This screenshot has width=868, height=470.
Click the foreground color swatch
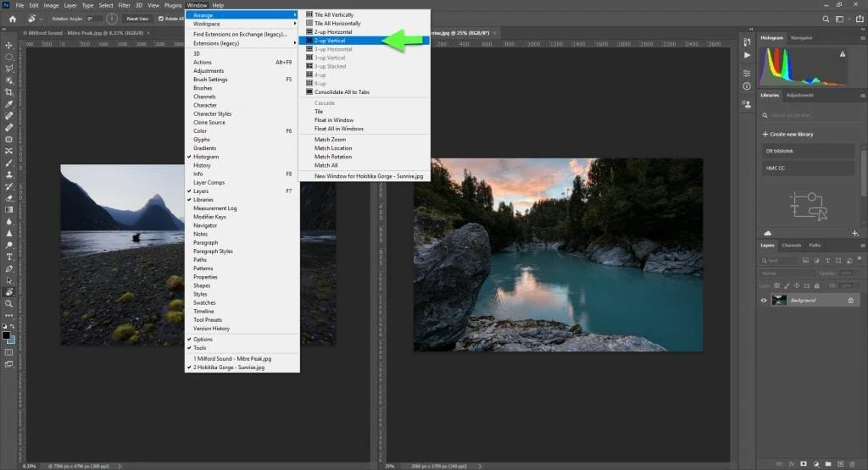pos(6,335)
